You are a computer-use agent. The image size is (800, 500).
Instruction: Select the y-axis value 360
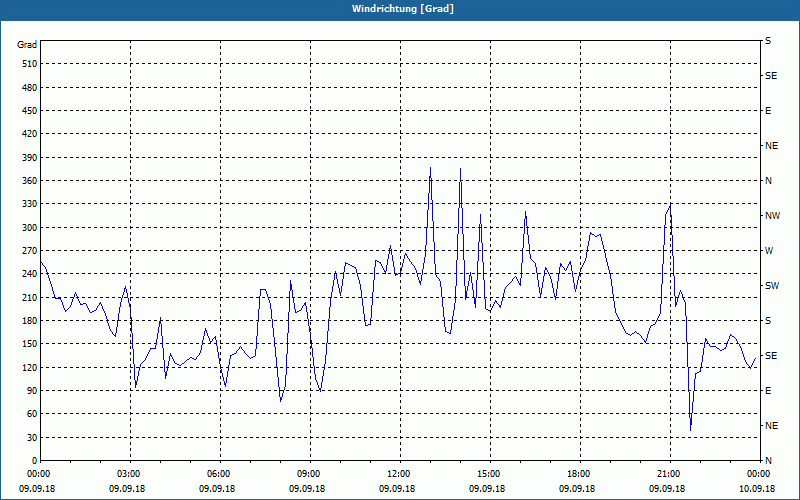30,181
